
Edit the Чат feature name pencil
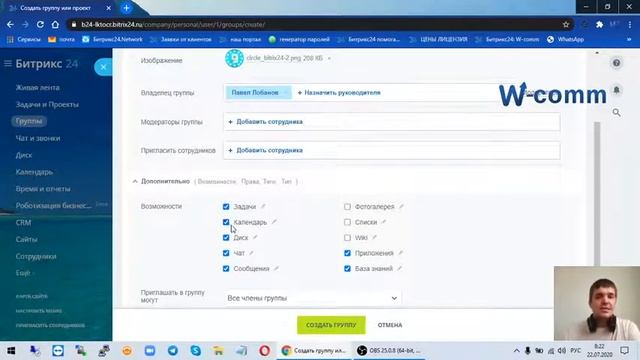[x=251, y=253]
